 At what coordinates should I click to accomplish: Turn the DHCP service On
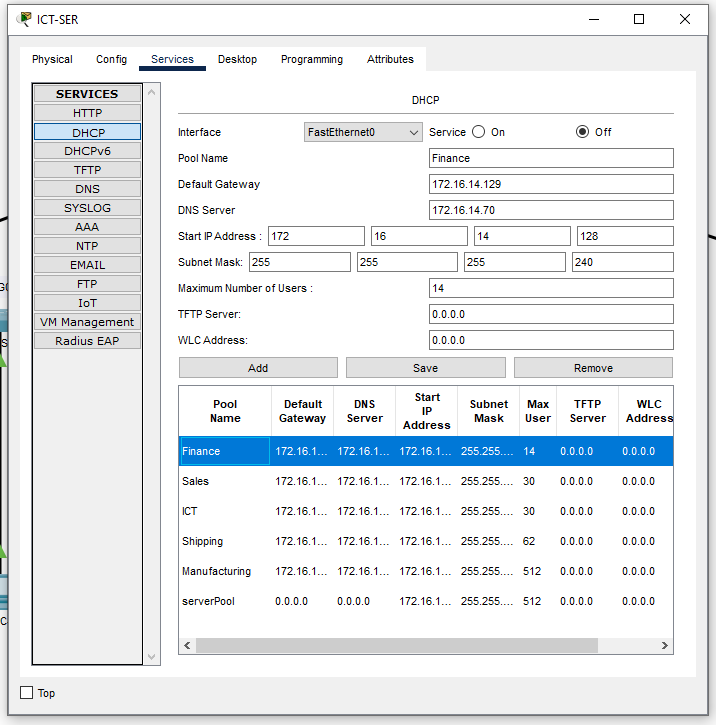[479, 132]
